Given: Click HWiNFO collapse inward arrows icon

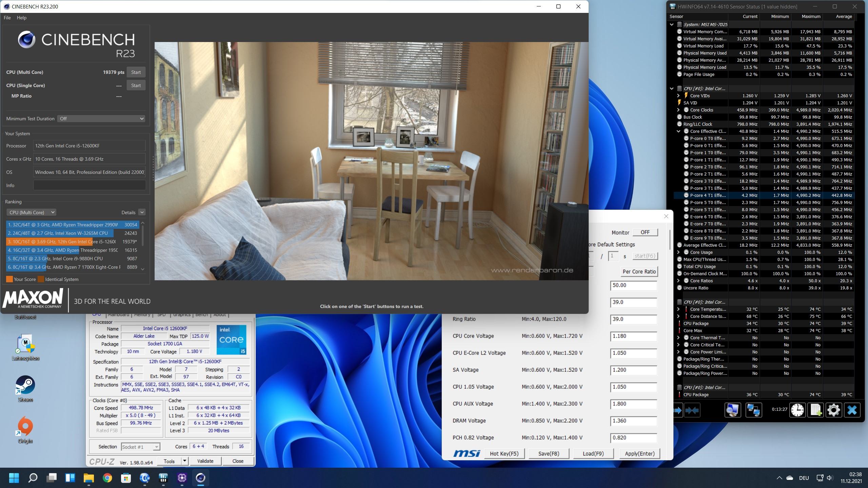Looking at the screenshot, I should tap(692, 410).
